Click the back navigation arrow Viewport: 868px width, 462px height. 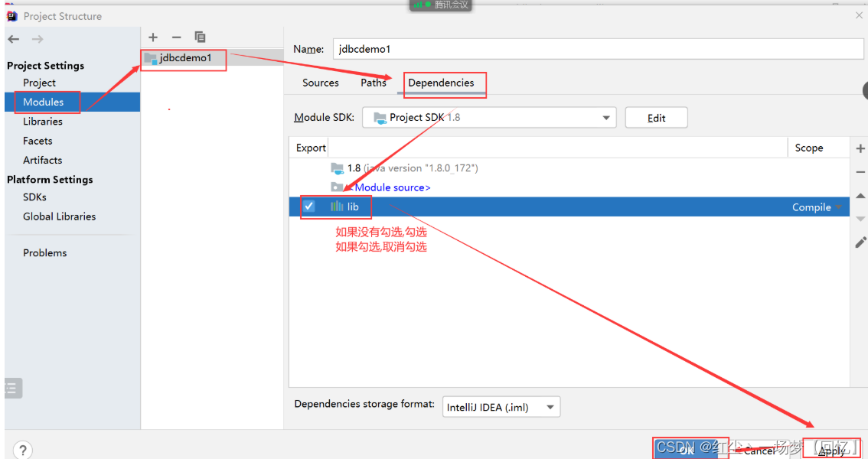point(13,39)
